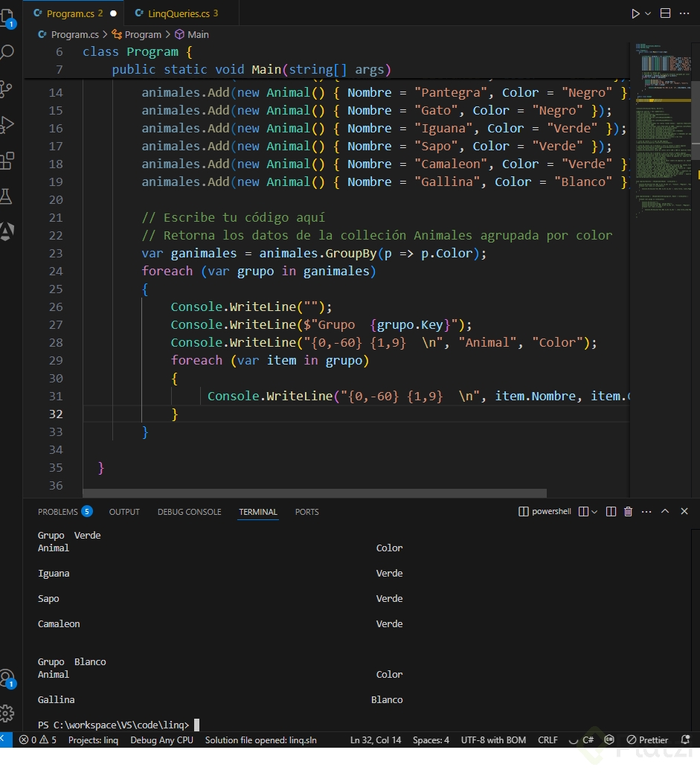Maximize the terminal panel size
Screen dimensions: 700x773
point(665,511)
